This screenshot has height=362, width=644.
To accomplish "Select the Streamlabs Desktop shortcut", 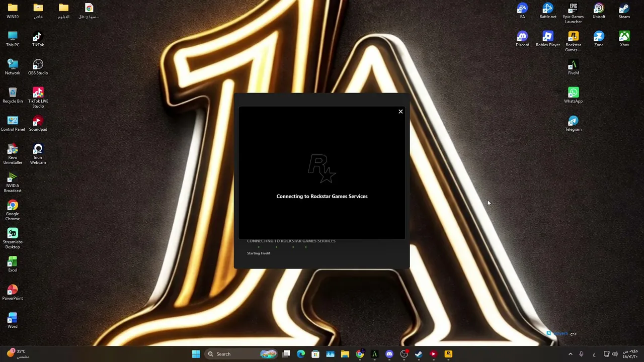I will click(13, 239).
